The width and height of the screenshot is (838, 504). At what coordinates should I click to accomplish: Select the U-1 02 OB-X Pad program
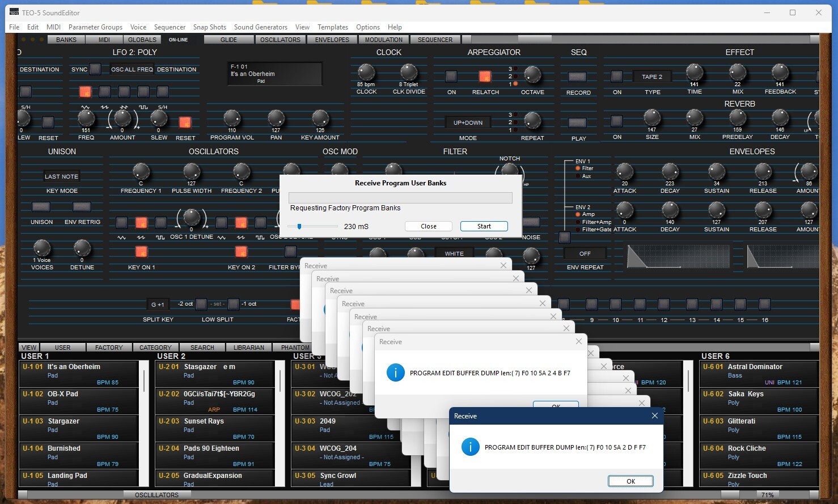[x=79, y=401]
